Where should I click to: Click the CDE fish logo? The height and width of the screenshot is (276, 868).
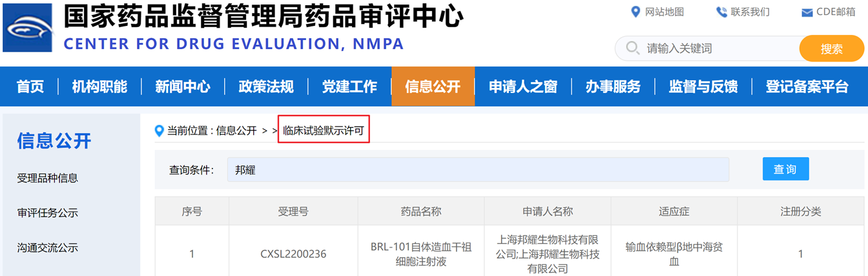tap(28, 28)
